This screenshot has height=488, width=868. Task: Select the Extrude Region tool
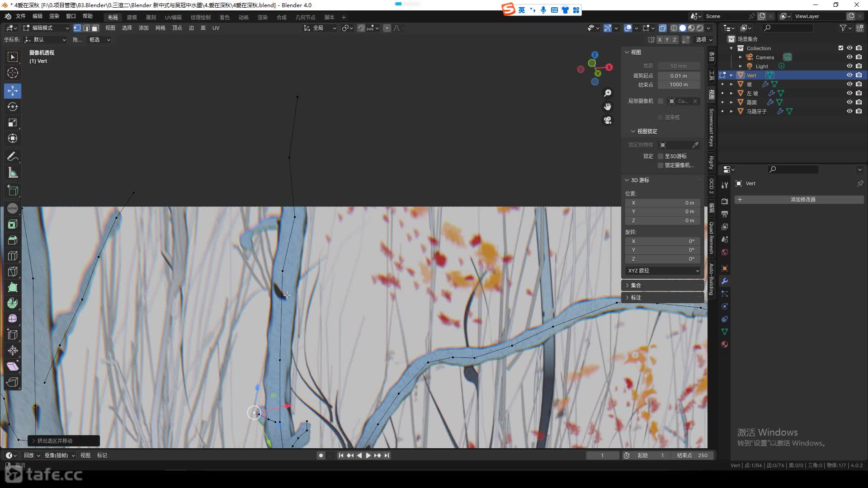point(13,224)
